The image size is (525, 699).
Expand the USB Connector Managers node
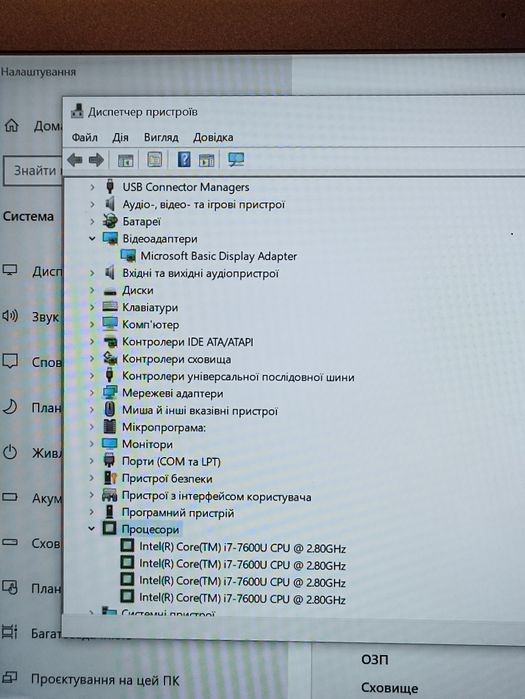point(92,187)
